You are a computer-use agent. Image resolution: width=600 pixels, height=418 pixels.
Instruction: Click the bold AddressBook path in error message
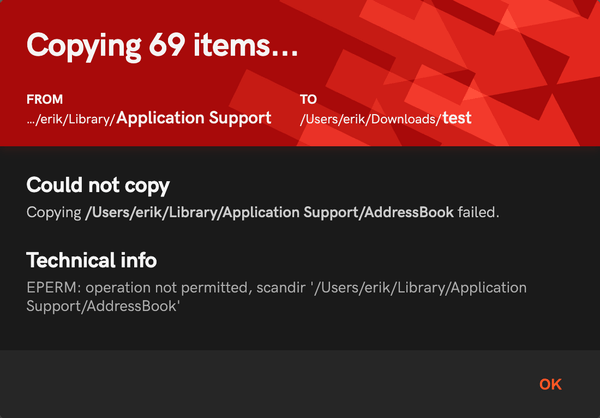pos(269,212)
